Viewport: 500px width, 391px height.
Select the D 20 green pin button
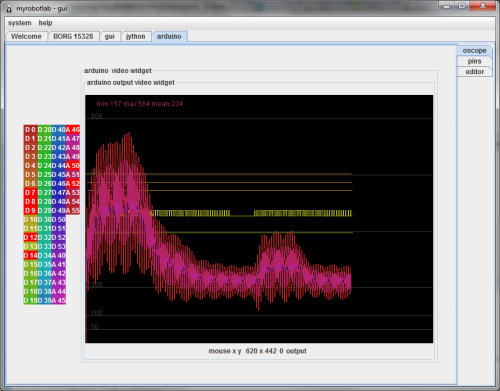44,130
